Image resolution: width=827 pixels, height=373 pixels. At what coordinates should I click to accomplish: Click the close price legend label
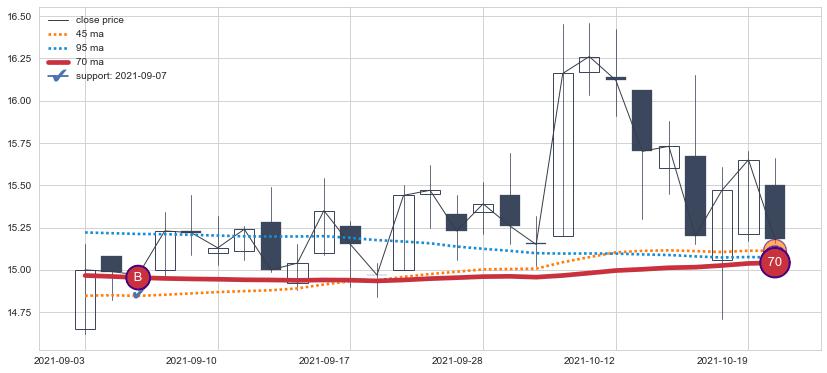coord(100,20)
